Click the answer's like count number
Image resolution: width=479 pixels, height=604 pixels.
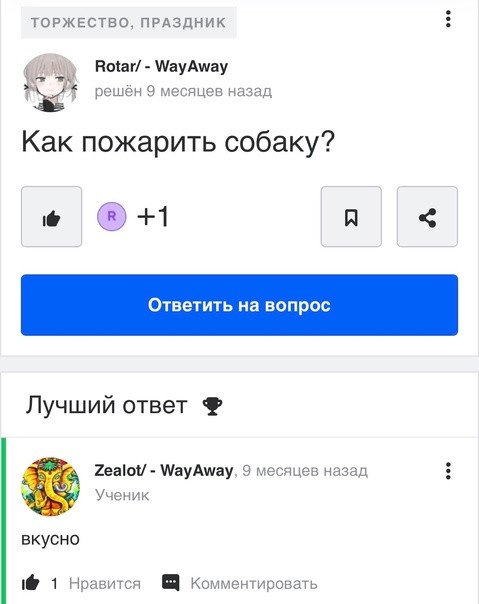(54, 584)
